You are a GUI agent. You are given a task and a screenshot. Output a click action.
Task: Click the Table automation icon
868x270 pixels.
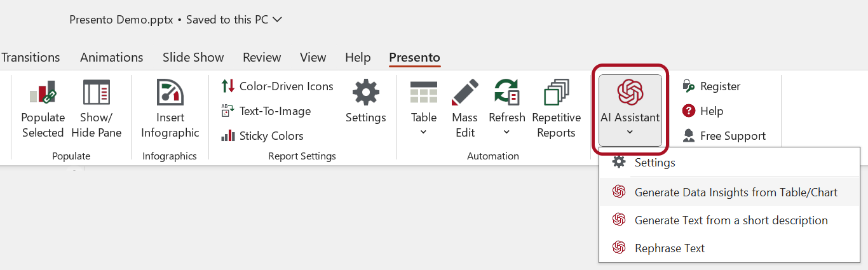pyautogui.click(x=423, y=93)
